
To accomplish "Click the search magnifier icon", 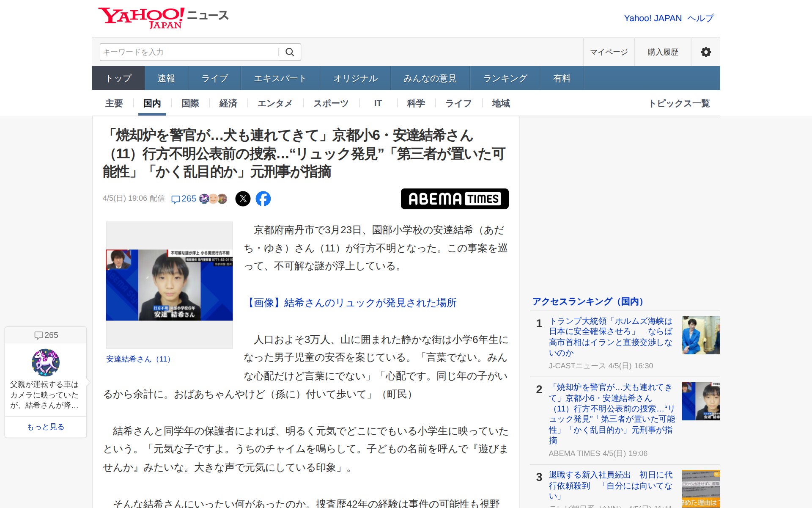I will [x=291, y=52].
